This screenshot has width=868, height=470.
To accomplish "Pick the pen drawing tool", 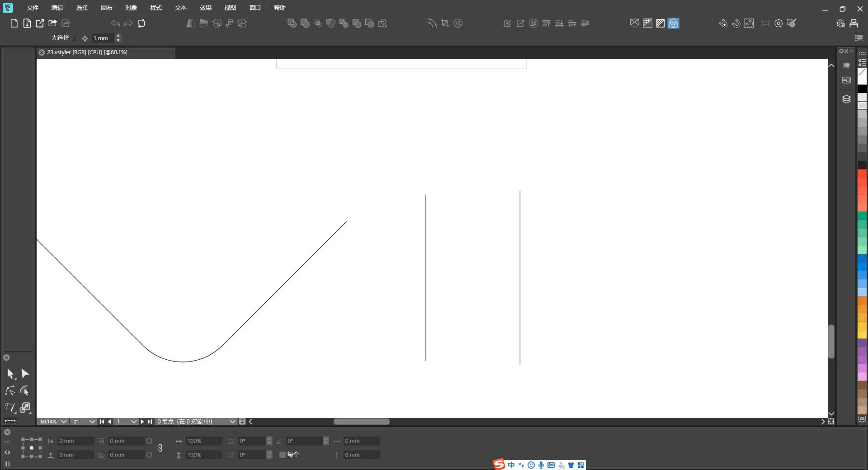I will (x=10, y=408).
